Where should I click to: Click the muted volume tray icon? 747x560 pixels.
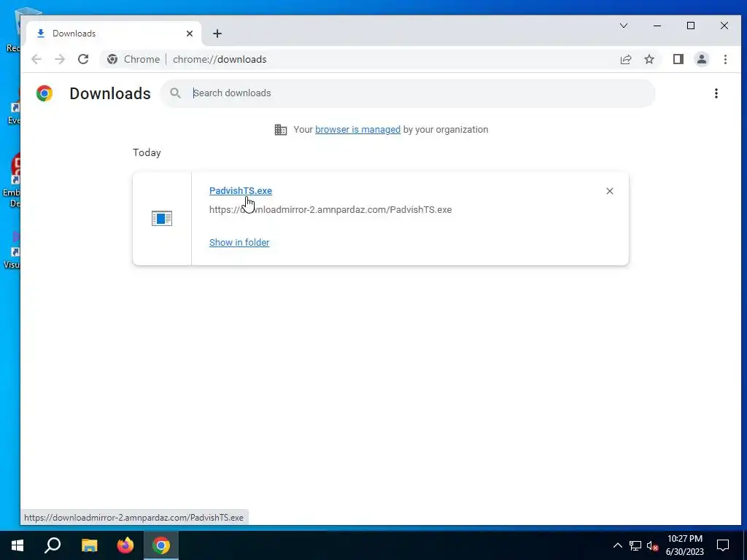click(x=653, y=545)
